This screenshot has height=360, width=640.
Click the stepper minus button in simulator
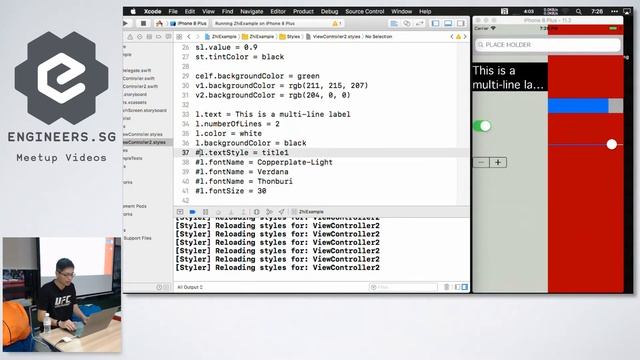tap(482, 162)
